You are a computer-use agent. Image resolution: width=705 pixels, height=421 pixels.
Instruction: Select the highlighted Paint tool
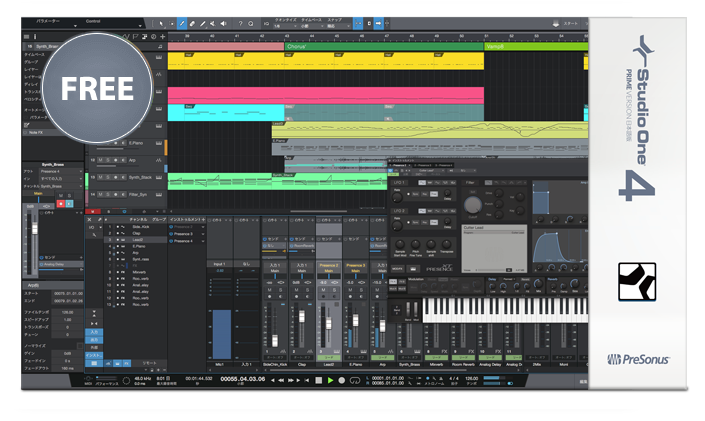182,23
